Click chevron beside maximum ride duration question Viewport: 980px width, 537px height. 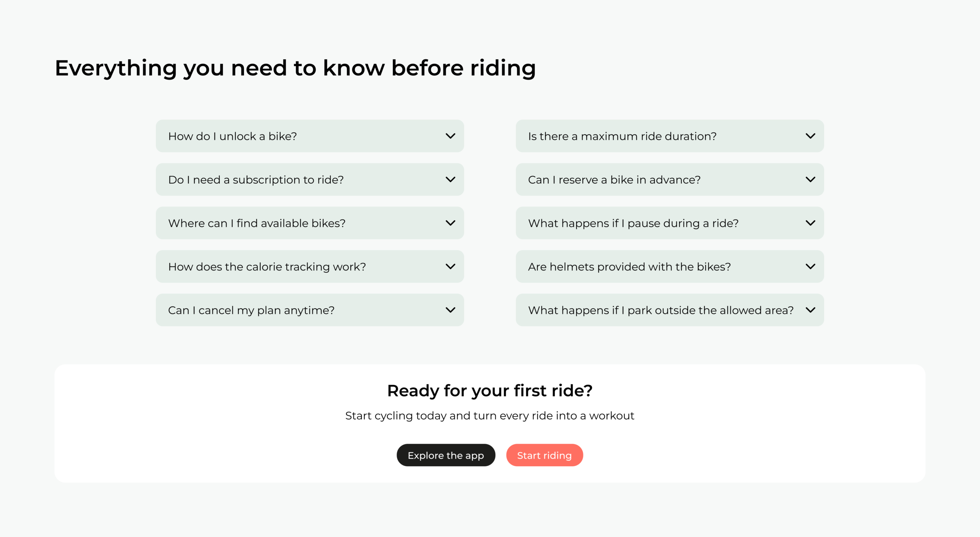pyautogui.click(x=810, y=136)
